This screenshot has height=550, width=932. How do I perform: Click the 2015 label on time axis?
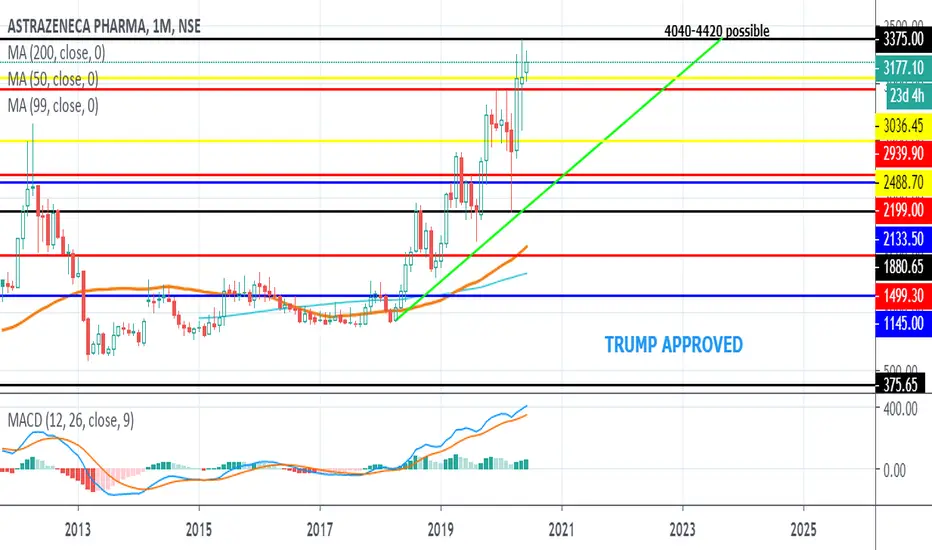199,529
